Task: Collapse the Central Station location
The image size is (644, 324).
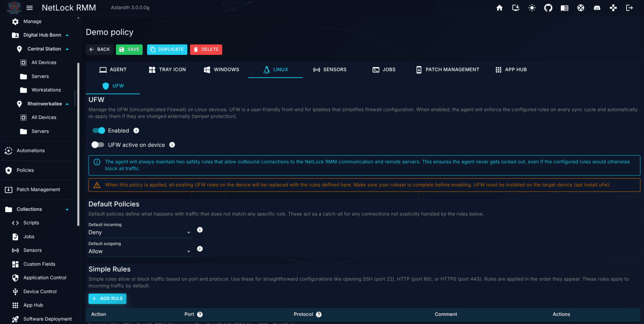Action: (67, 49)
